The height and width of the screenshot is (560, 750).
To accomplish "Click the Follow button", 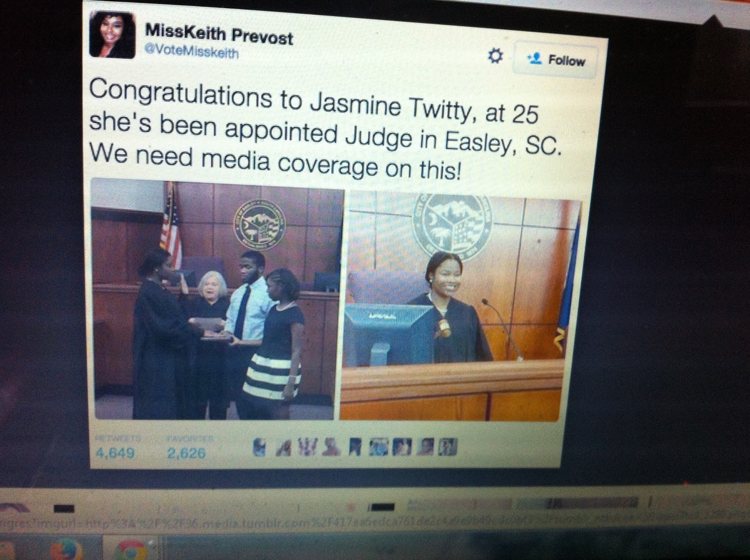I will point(555,60).
